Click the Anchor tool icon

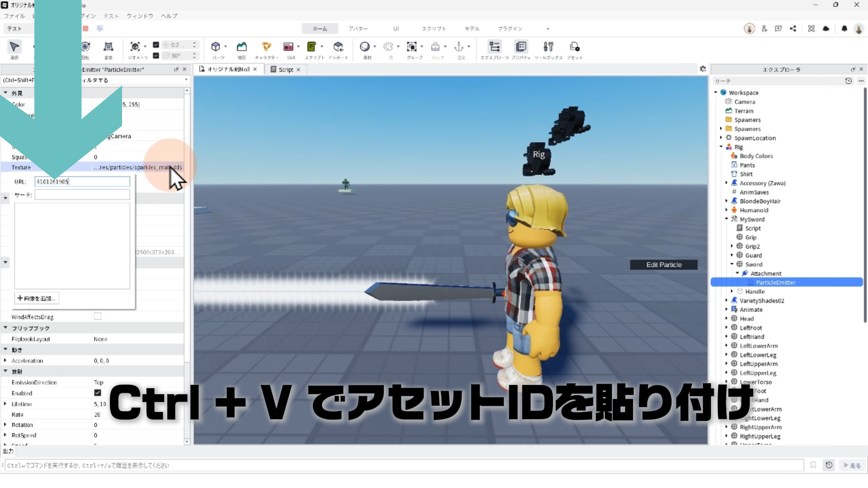[x=459, y=47]
